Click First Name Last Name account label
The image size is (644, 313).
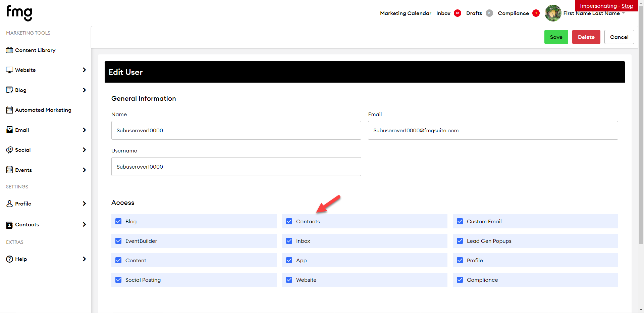[591, 13]
